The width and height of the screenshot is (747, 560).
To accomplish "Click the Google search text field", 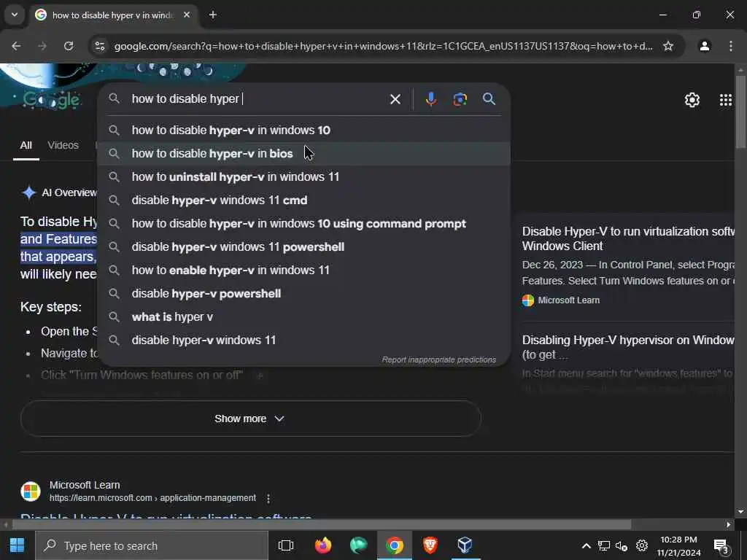I will (258, 99).
